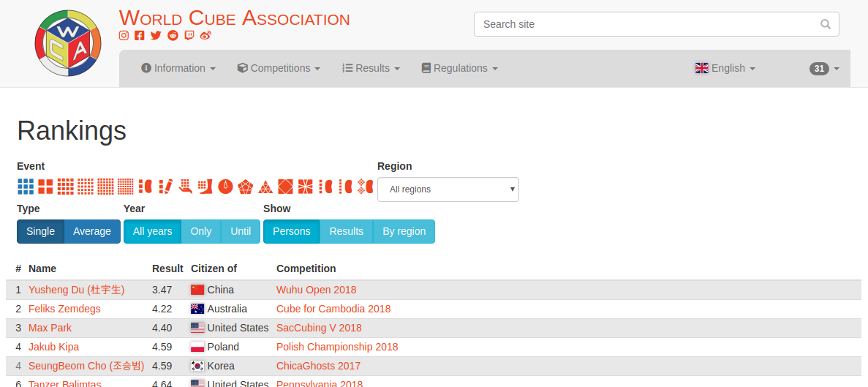This screenshot has height=387, width=868.
Task: Select the 6x6x6 Cube event icon
Action: pos(105,187)
